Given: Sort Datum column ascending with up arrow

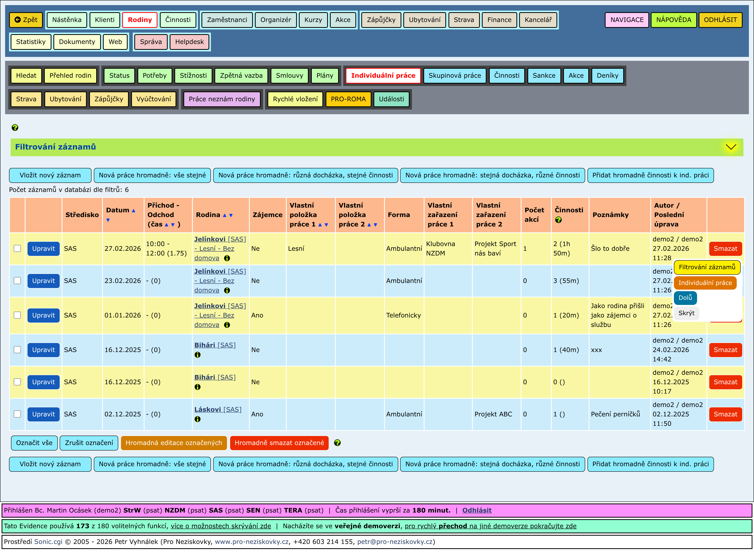Looking at the screenshot, I should [134, 211].
